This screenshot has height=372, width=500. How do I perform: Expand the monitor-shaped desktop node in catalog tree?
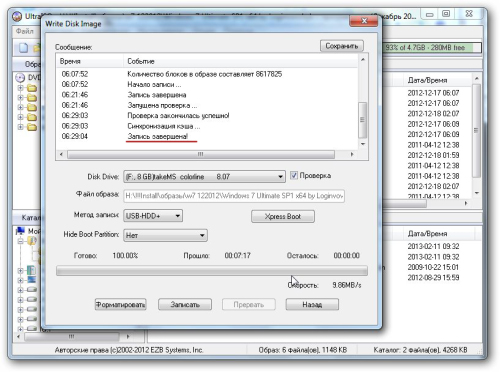[20, 280]
